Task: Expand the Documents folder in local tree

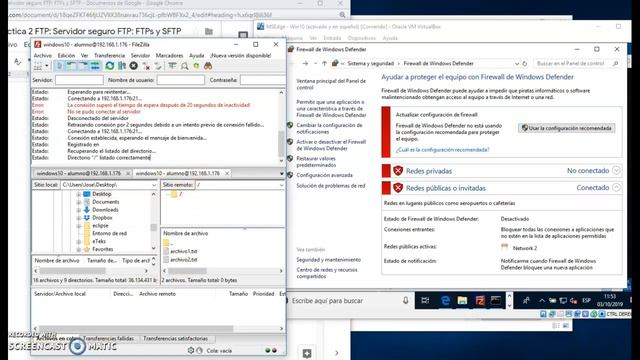Action: tap(78, 202)
